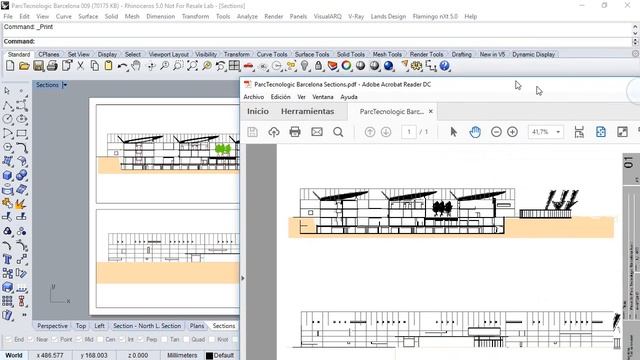Enable the Tan osnap checkbox
640x360 pixels.
164,339
